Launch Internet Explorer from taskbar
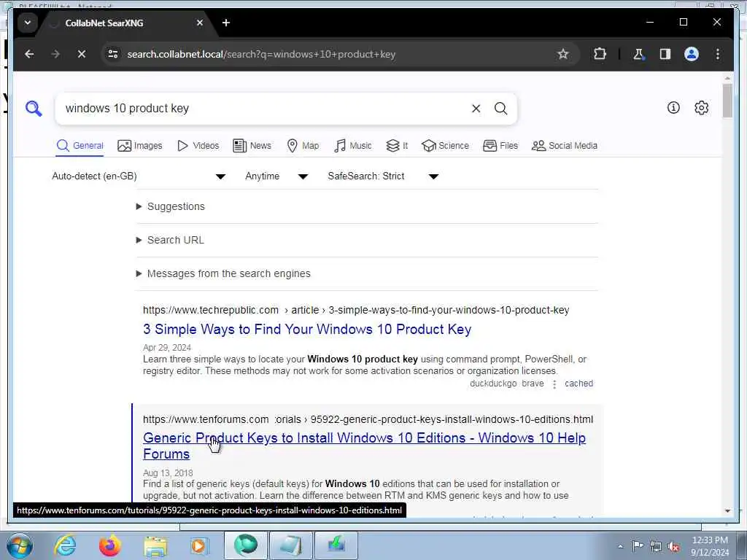Screen dimensions: 747x560 pyautogui.click(x=65, y=545)
